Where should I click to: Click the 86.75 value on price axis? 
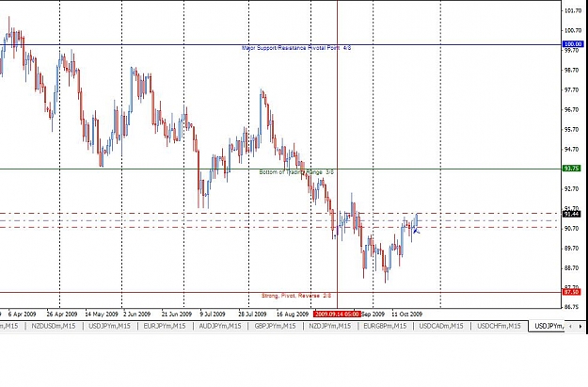click(x=572, y=307)
